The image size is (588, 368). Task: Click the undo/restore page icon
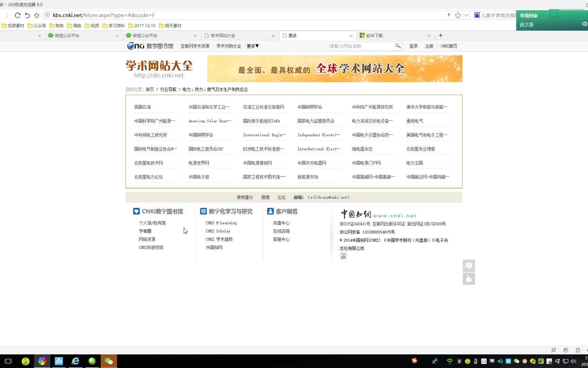[x=27, y=15]
